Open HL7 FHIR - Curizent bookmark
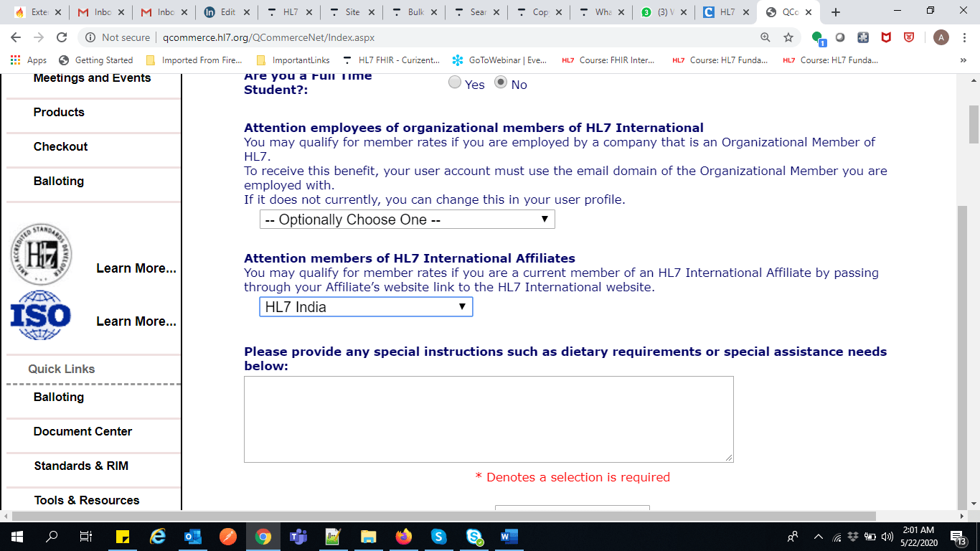Image resolution: width=980 pixels, height=551 pixels. [392, 60]
